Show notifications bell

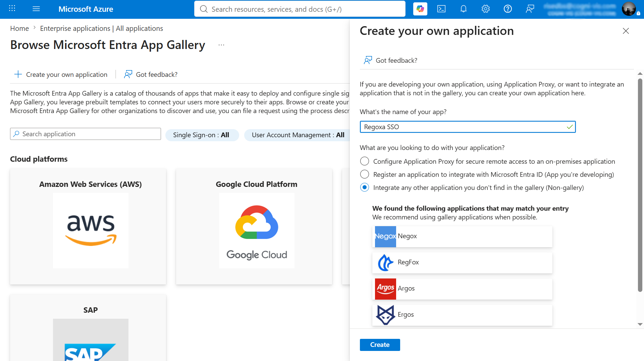click(464, 9)
